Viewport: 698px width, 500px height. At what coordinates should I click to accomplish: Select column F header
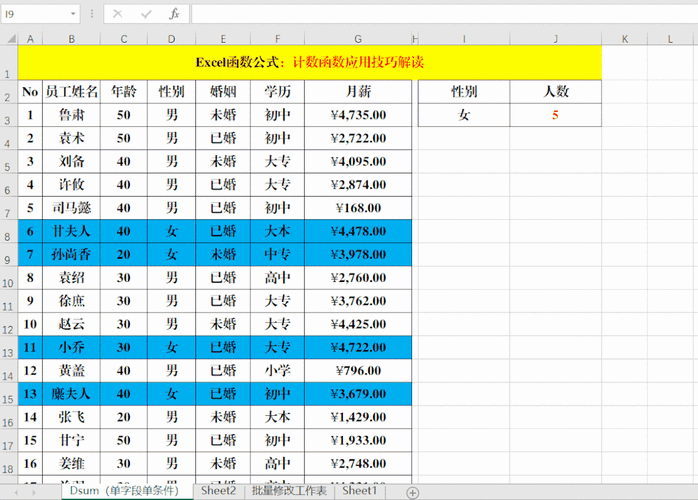coord(277,39)
